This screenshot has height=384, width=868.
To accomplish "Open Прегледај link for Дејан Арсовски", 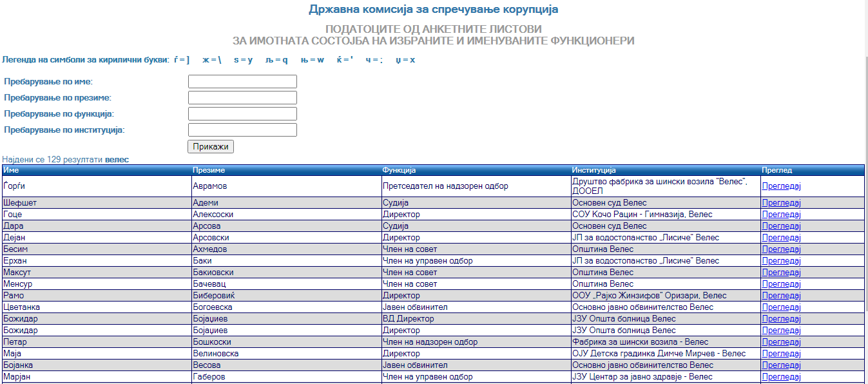I will [x=781, y=238].
